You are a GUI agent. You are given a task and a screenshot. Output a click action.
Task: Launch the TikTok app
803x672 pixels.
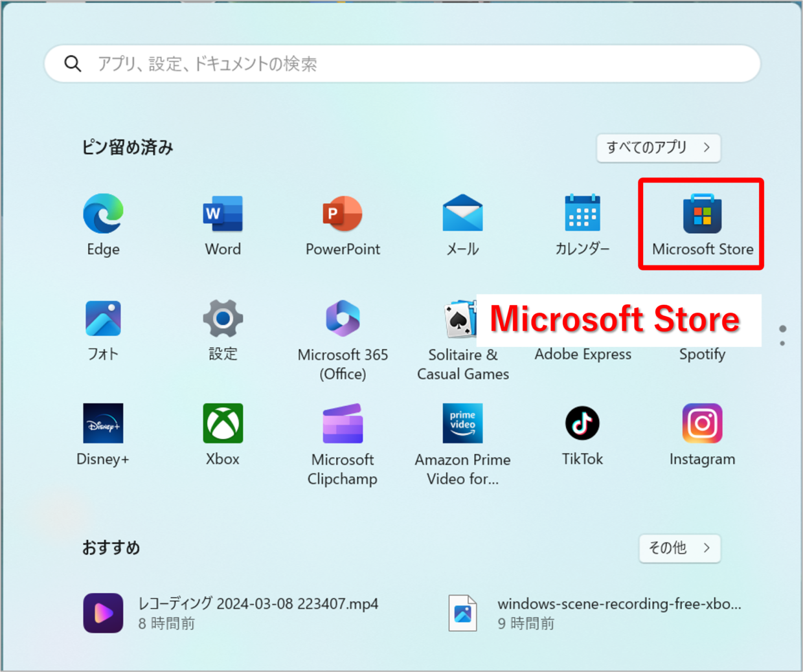pos(582,434)
